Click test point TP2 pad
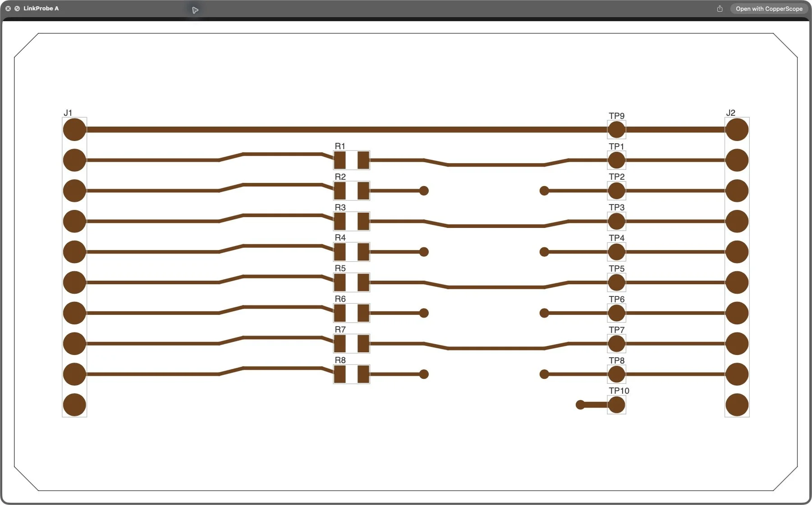This screenshot has width=812, height=505. coord(616,191)
